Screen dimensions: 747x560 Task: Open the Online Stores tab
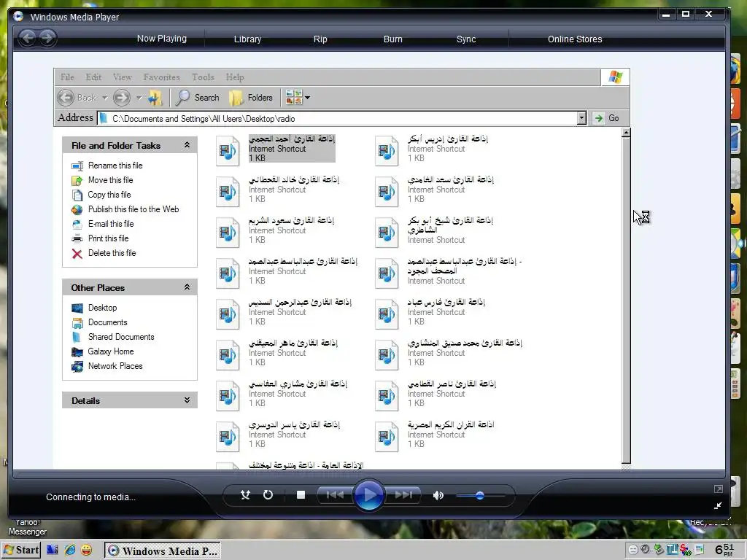point(575,39)
